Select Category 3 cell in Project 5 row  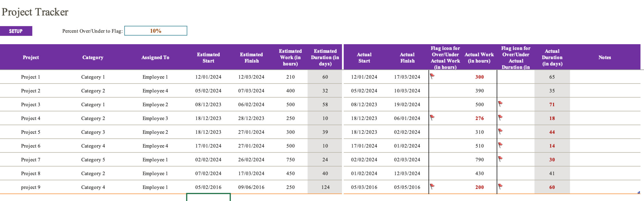[x=93, y=132]
